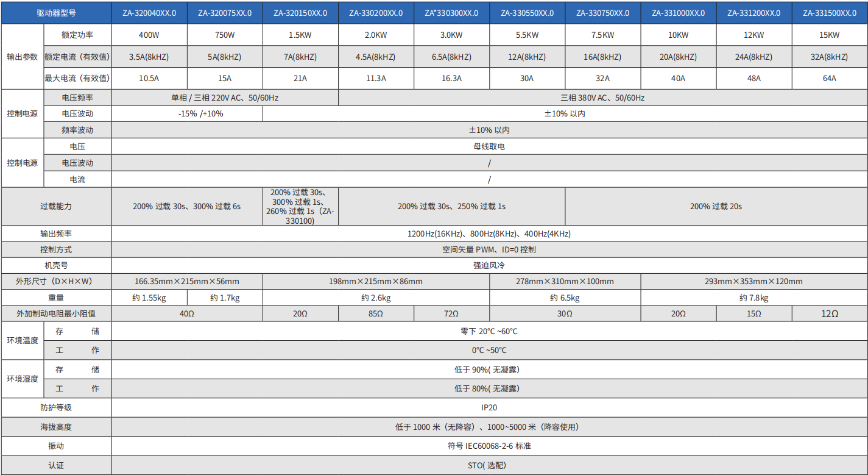
Task: Select the ZA-320040XX.0 model column header
Action: (149, 13)
